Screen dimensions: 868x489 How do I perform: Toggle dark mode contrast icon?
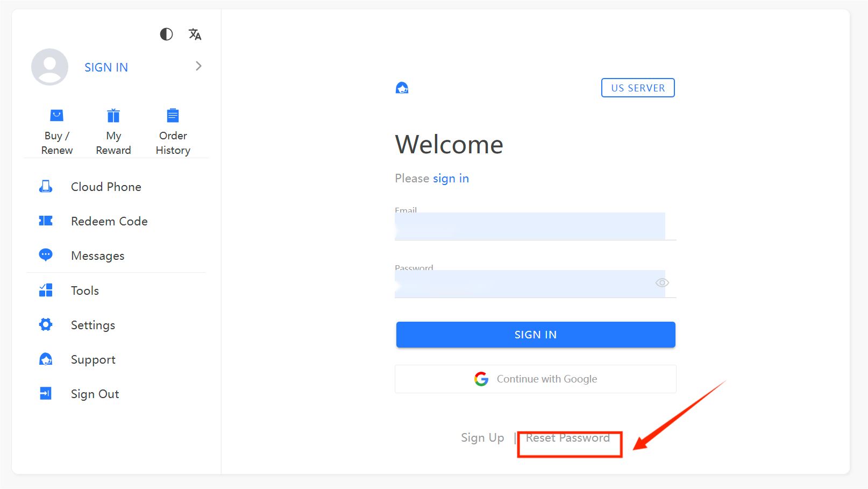coord(166,34)
